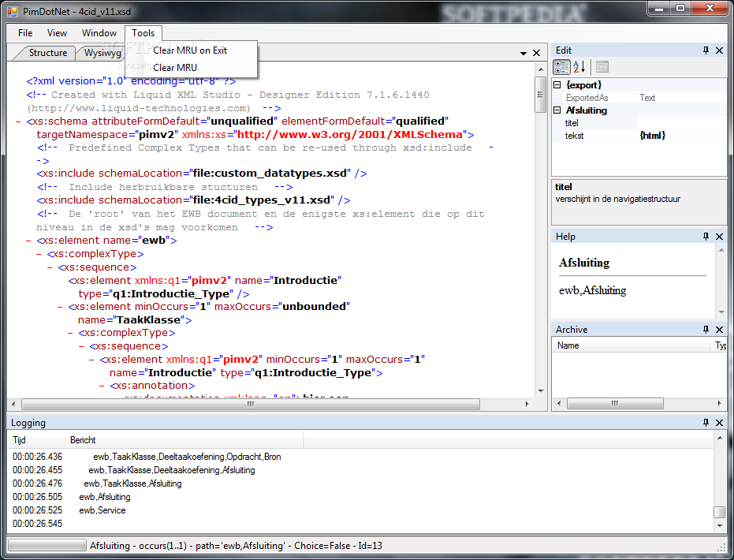Close the active document tab
734x560 pixels.
[536, 53]
